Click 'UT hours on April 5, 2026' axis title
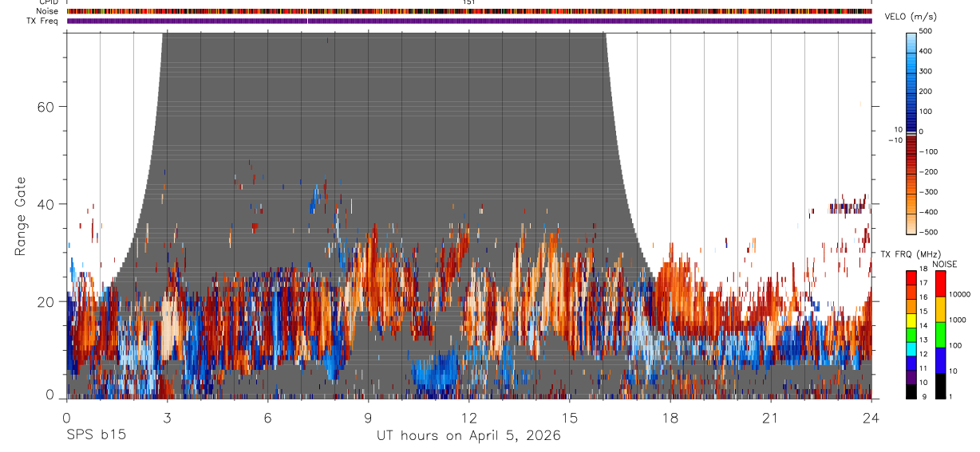980x452 pixels. coord(468,436)
